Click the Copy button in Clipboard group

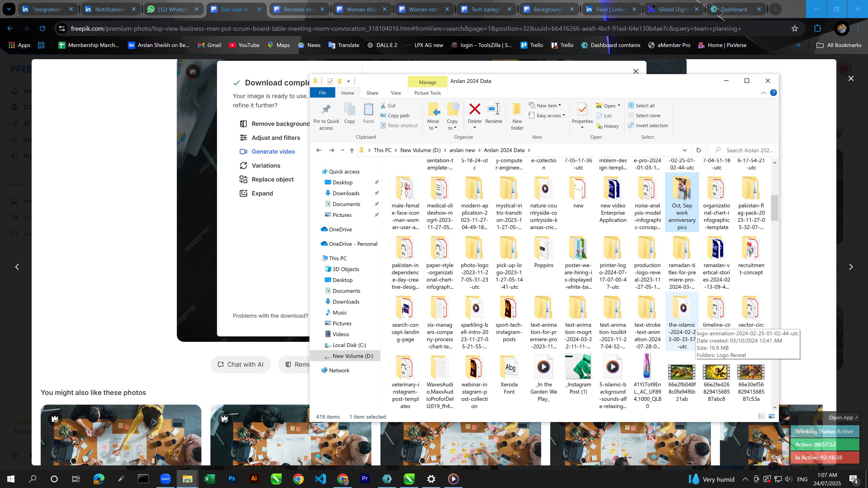click(x=349, y=113)
